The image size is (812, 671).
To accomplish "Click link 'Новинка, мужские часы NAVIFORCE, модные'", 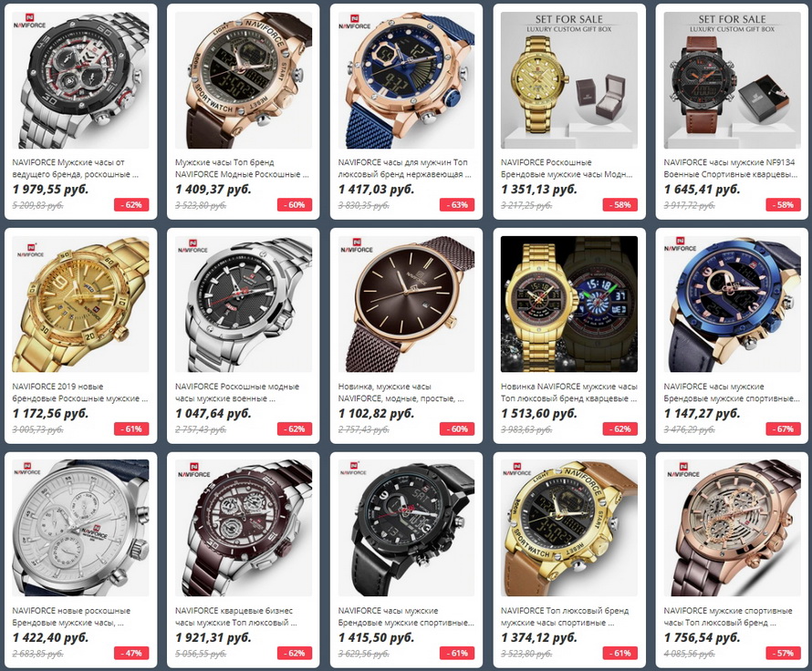I will pos(401,392).
